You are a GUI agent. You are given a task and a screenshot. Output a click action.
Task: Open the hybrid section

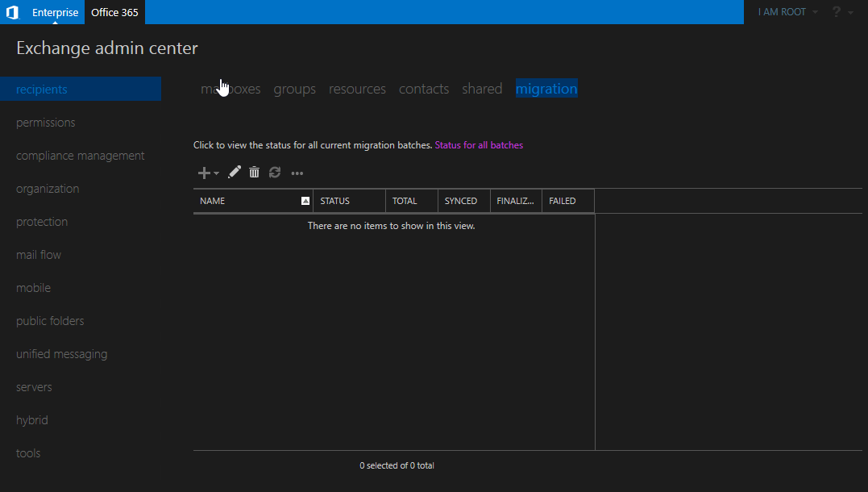coord(32,420)
